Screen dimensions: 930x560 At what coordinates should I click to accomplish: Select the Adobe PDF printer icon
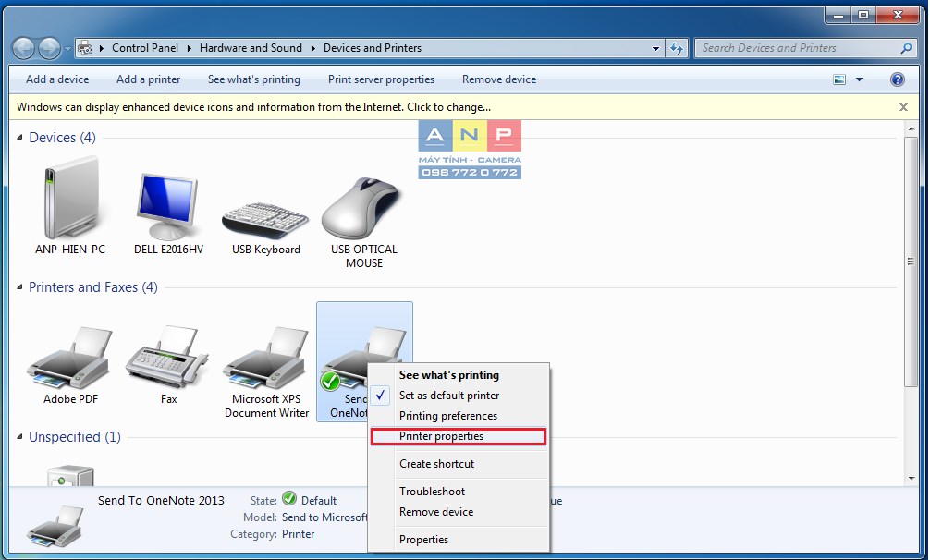pyautogui.click(x=70, y=358)
